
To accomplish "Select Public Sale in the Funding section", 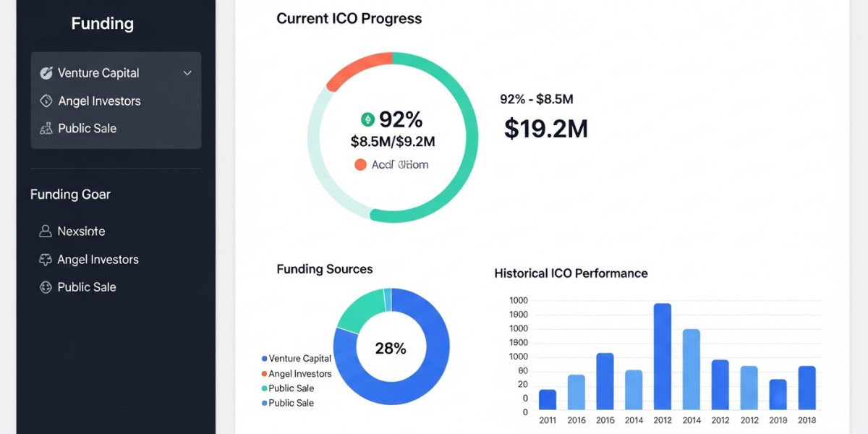I will coord(87,129).
